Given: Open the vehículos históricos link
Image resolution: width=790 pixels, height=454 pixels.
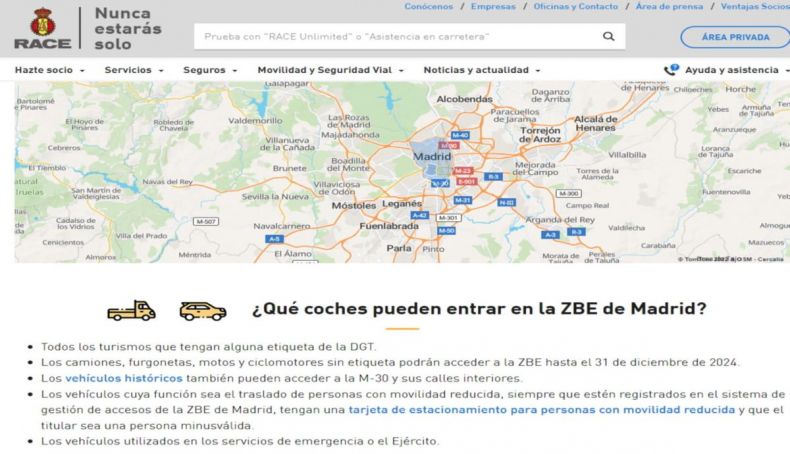Looking at the screenshot, I should [x=124, y=378].
